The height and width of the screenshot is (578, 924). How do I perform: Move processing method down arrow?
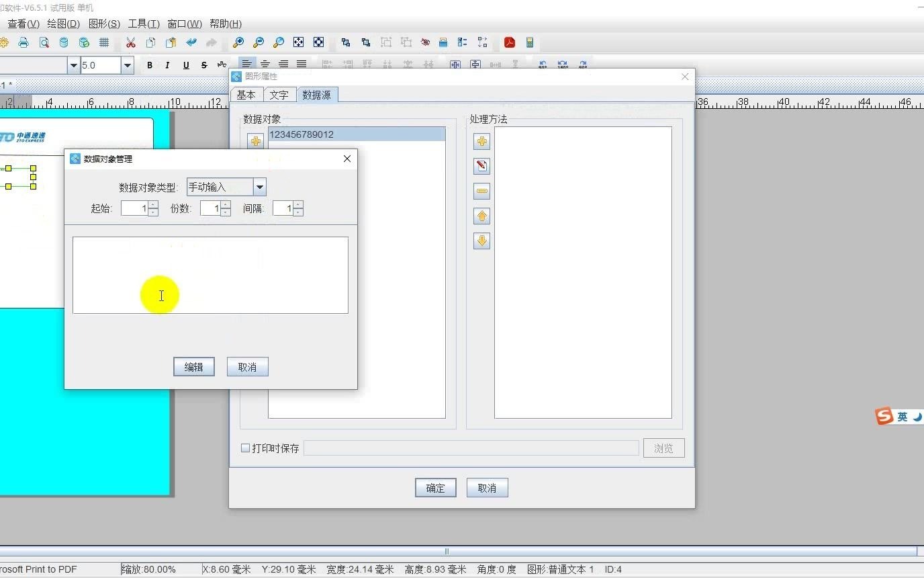(x=481, y=241)
